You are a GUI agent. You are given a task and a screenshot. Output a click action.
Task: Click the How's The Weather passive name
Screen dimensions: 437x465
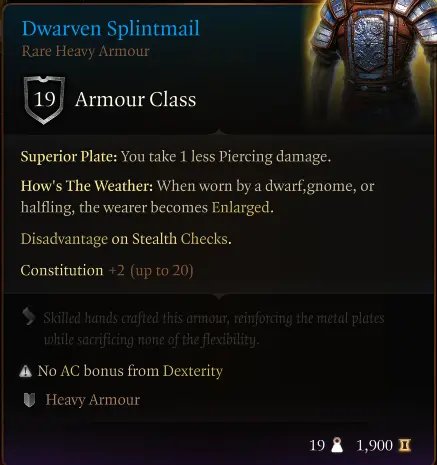(87, 186)
